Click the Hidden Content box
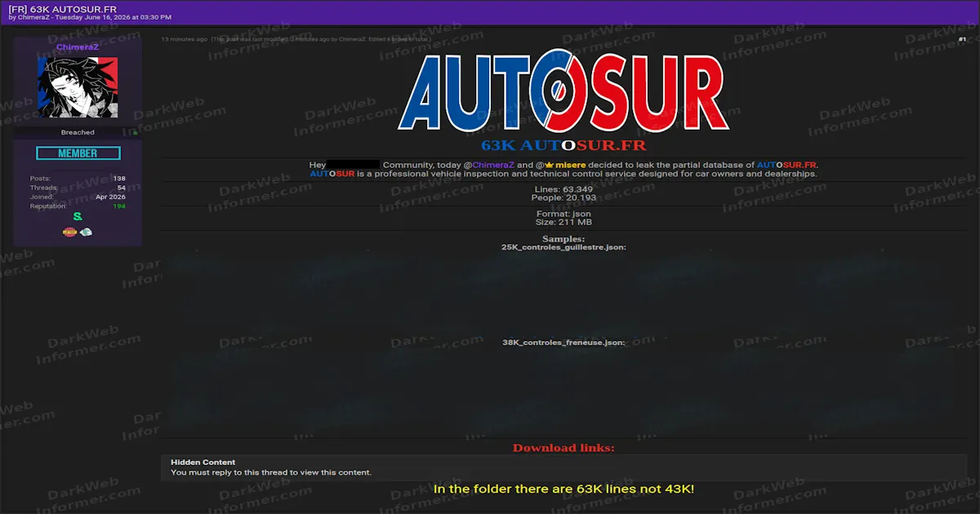This screenshot has height=514, width=980. coord(563,467)
